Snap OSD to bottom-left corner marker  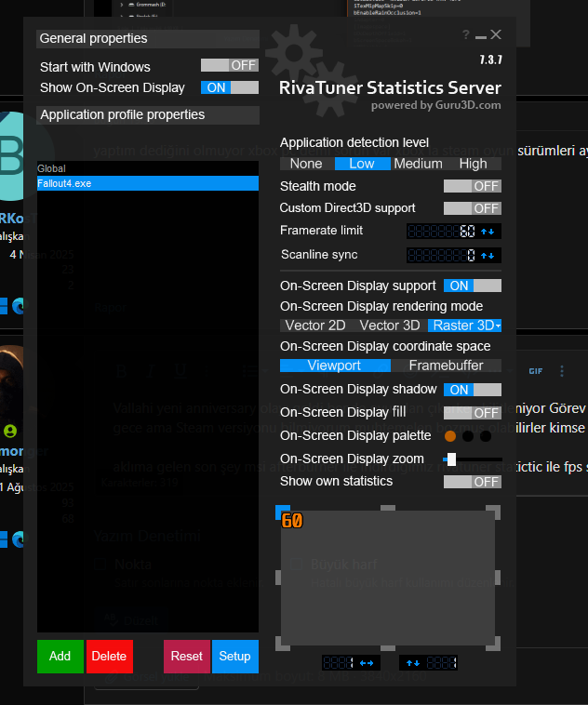[x=281, y=645]
